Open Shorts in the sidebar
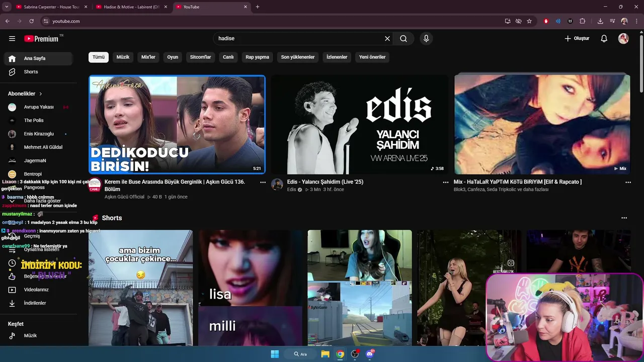 click(x=38, y=72)
